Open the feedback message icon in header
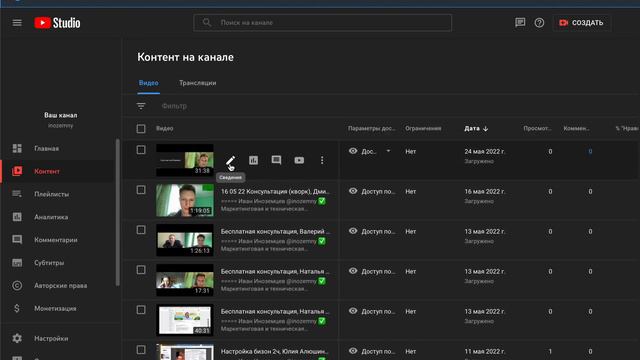Image resolution: width=640 pixels, height=360 pixels. (520, 22)
